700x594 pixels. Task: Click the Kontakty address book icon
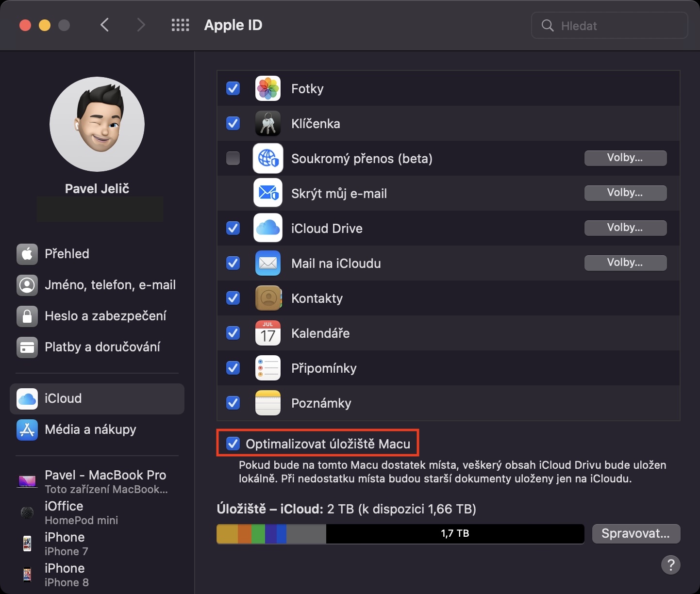click(268, 298)
